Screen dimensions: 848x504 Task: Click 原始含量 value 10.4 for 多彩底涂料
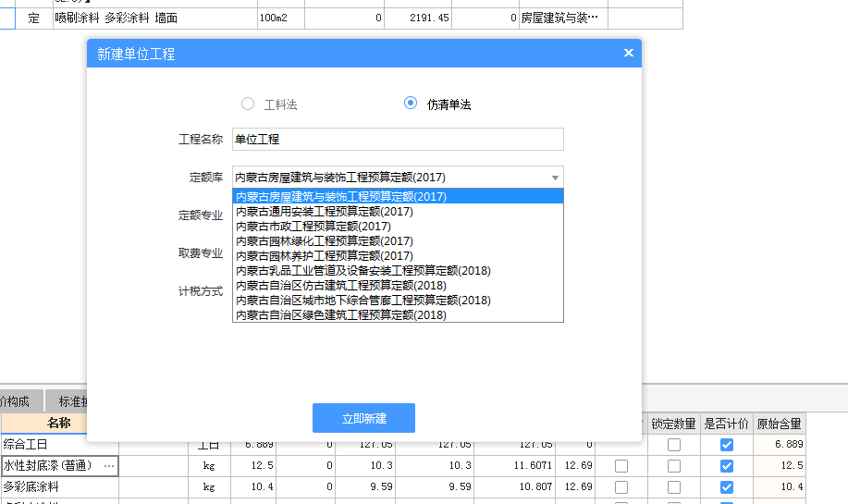pos(780,486)
